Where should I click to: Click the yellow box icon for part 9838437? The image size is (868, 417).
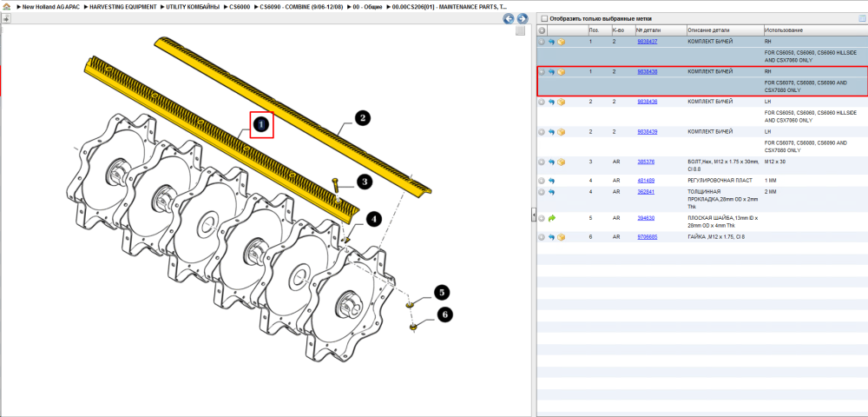point(562,42)
